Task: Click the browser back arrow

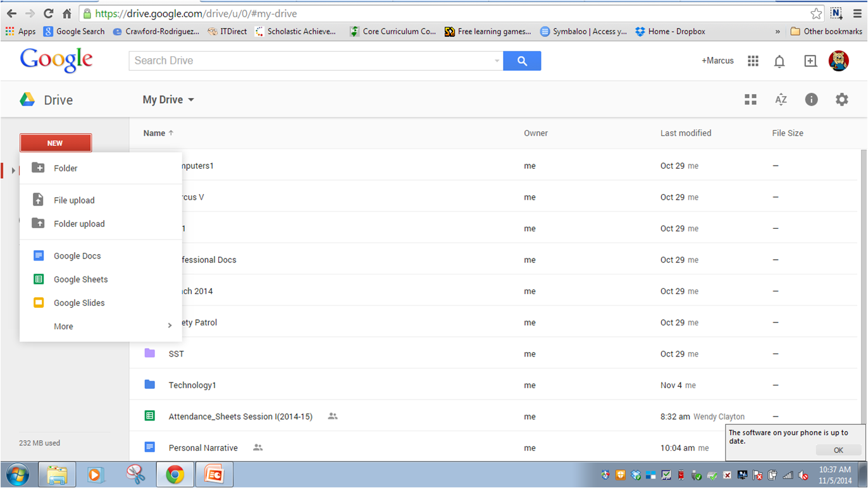Action: click(x=11, y=13)
